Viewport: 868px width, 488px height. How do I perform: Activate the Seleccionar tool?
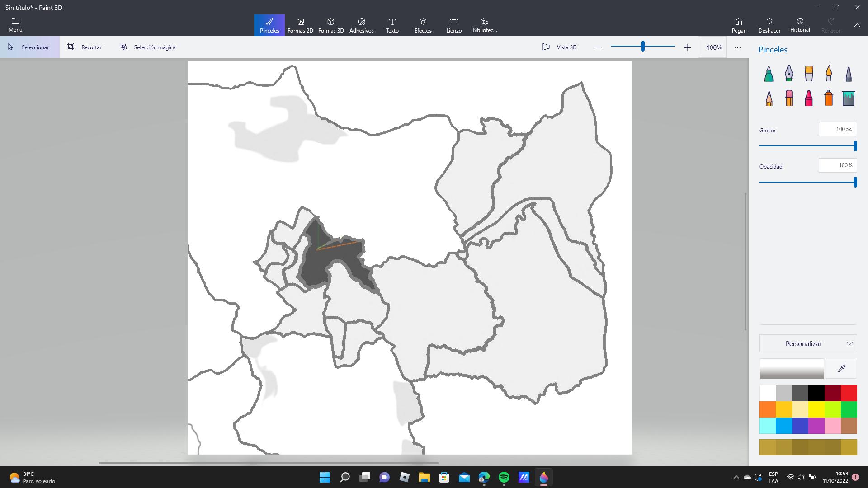[29, 47]
